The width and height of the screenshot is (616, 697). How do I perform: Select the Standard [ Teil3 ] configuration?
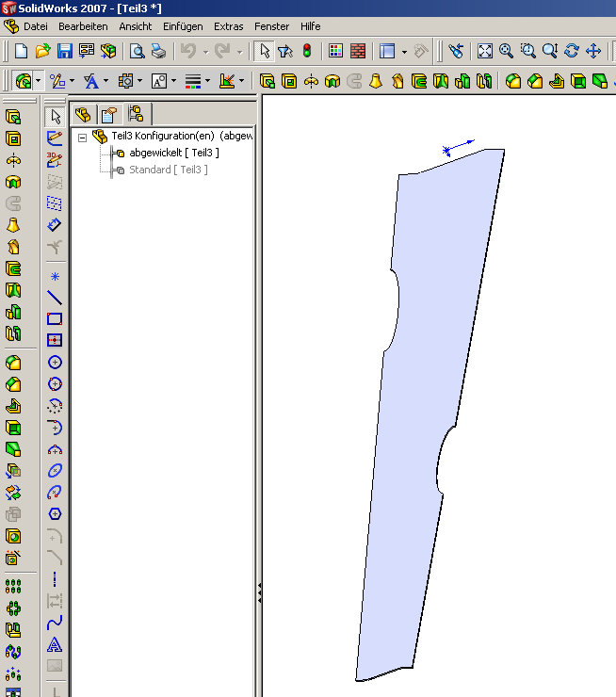click(x=168, y=170)
